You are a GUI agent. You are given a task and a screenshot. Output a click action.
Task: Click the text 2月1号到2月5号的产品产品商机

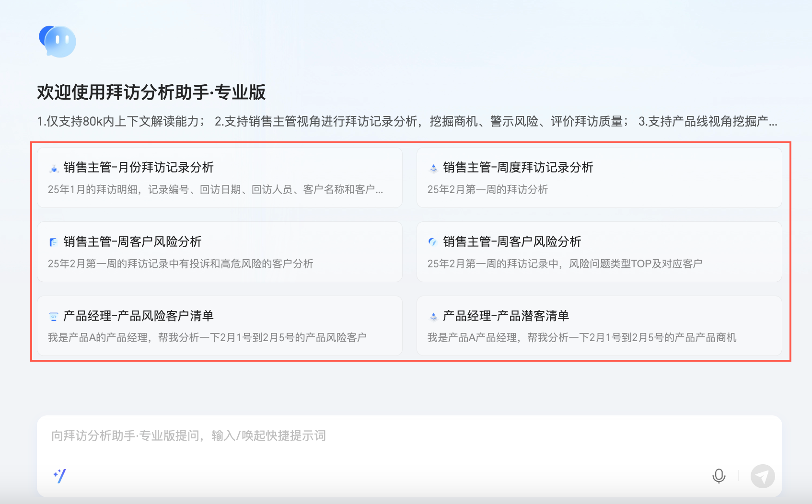tap(663, 338)
